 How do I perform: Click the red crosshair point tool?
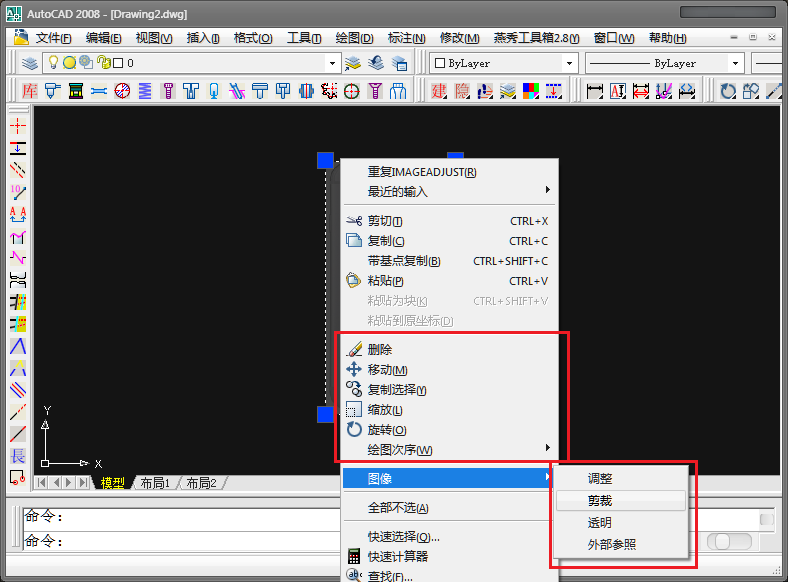(x=18, y=126)
